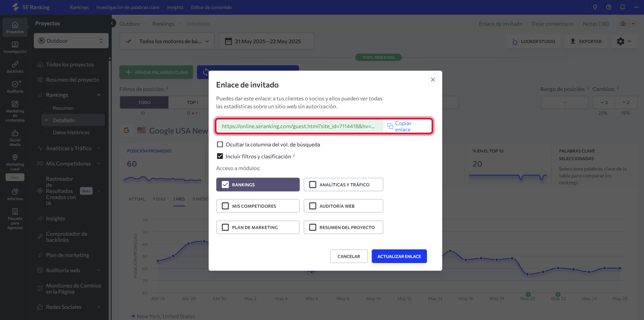The image size is (644, 320).
Task: Open the Auditoría section in sidebar
Action: [15, 87]
